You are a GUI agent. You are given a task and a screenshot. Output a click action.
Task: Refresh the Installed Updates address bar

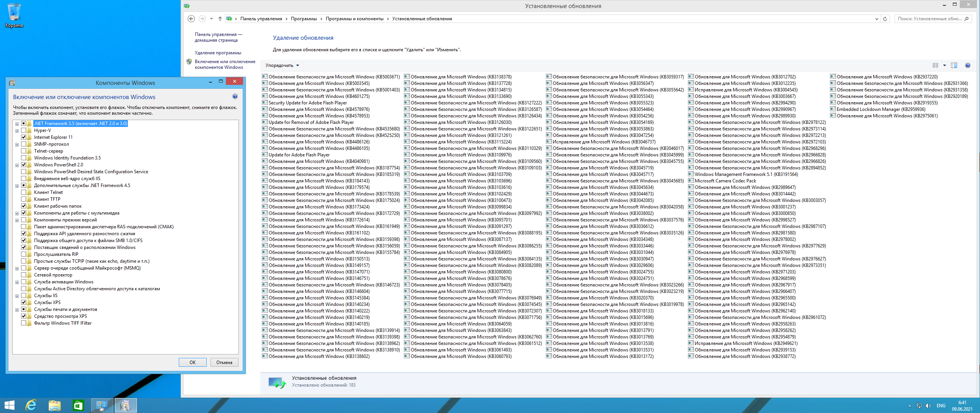[x=885, y=19]
